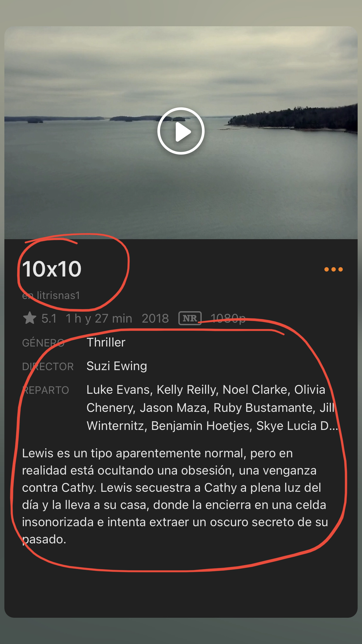Play the 10x10 movie
362x644 pixels.
(181, 131)
